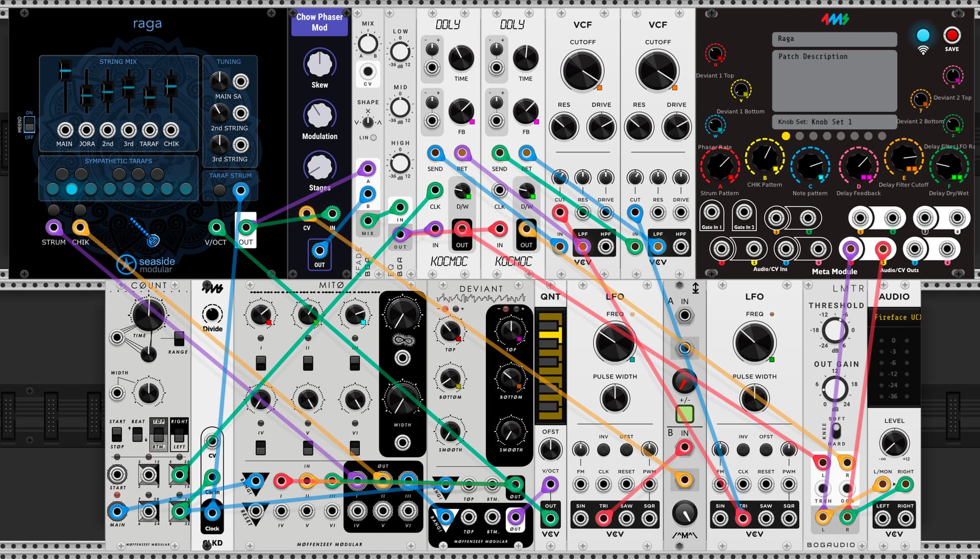Viewport: 980px width, 559px height.
Task: Click small knob u Deviant 1 Top
Action: coord(715,54)
